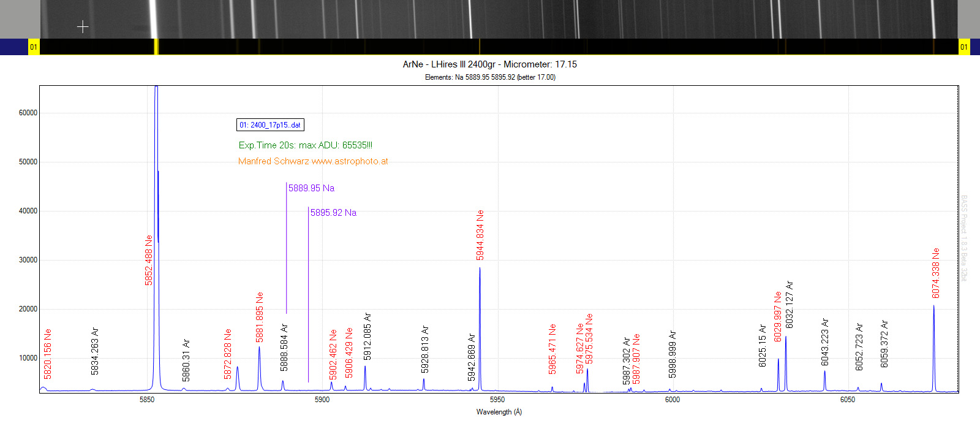Screen dimensions: 980x423
Task: Select the chart title ArNe - LHires III
Action: coord(489,64)
